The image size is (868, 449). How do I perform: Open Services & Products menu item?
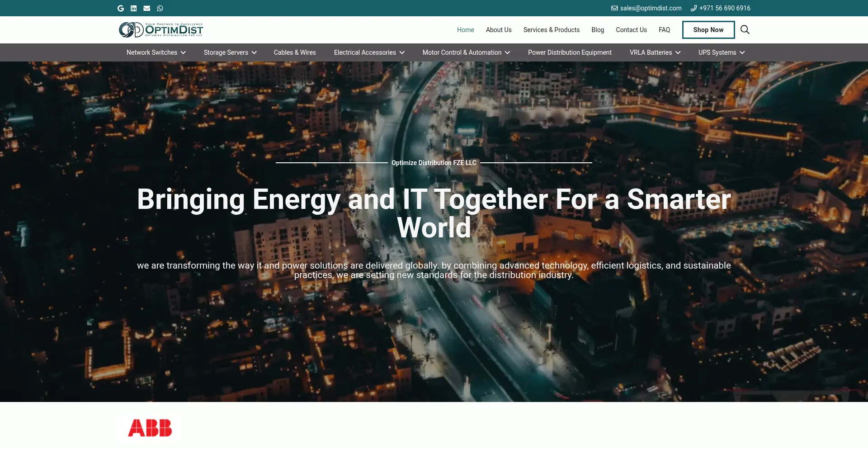pyautogui.click(x=551, y=30)
